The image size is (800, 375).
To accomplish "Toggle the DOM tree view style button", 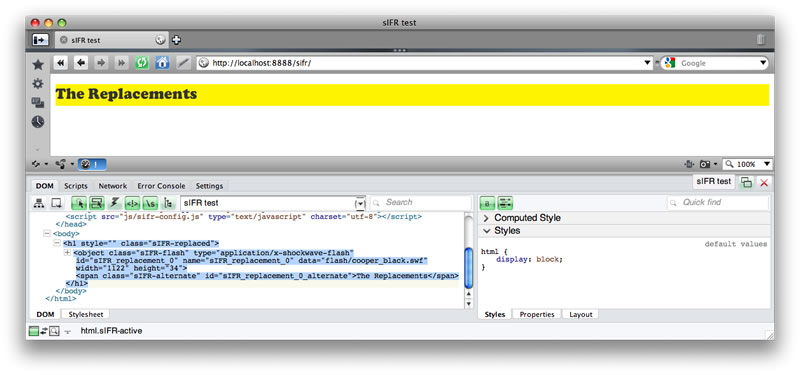I will 168,203.
